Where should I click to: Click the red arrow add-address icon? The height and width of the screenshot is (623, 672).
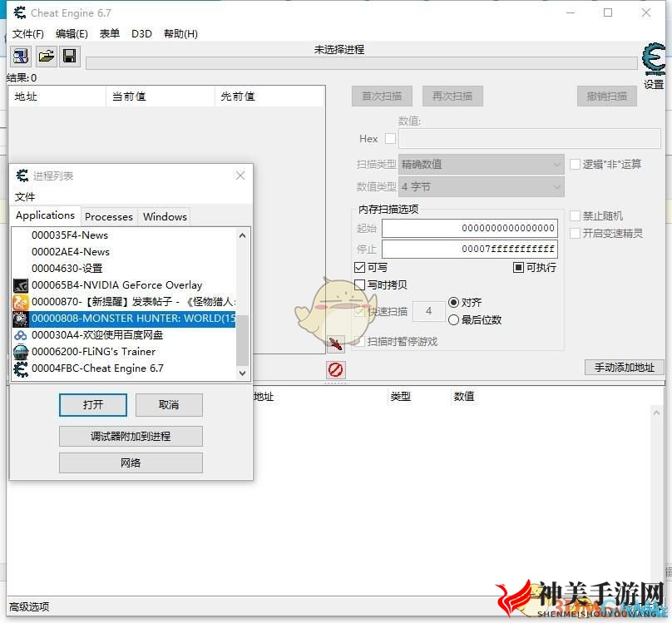coord(335,344)
